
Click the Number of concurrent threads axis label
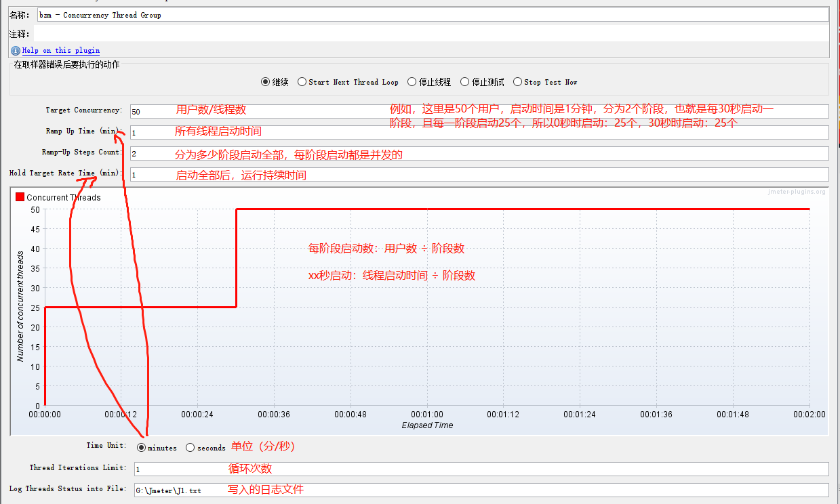click(20, 306)
